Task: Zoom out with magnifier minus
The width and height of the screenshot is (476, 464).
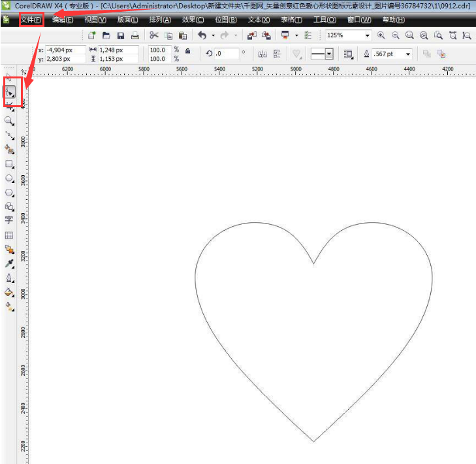Action: pos(395,35)
